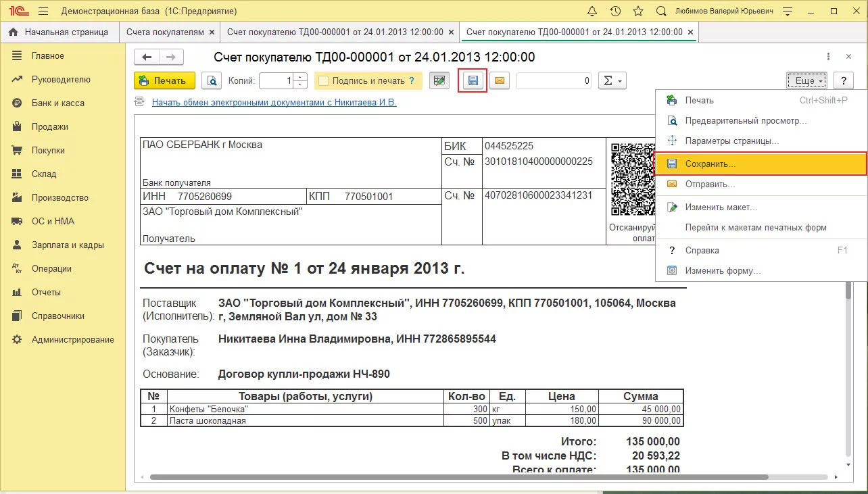Follow the Начать обмен электронными документами link

[x=274, y=102]
